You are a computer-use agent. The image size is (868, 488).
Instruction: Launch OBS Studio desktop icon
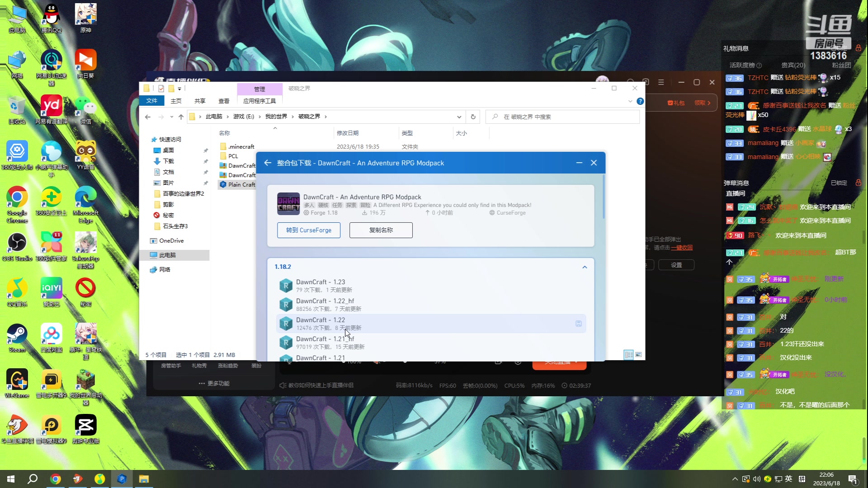(17, 246)
